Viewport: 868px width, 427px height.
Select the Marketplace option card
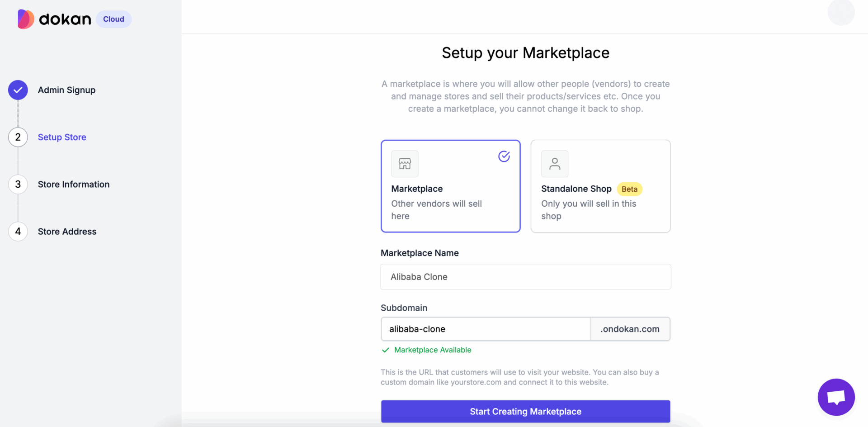click(x=451, y=186)
